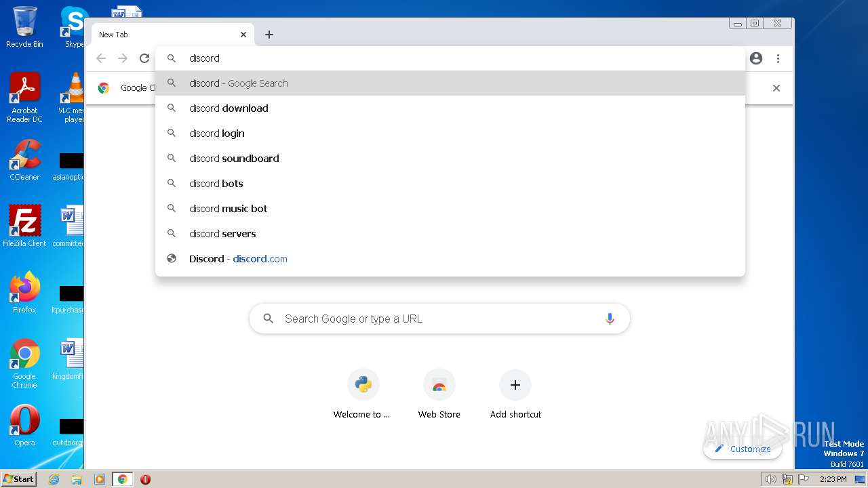868x488 pixels.
Task: Open the kingdomfi Word document on the desktop
Action: tap(69, 359)
